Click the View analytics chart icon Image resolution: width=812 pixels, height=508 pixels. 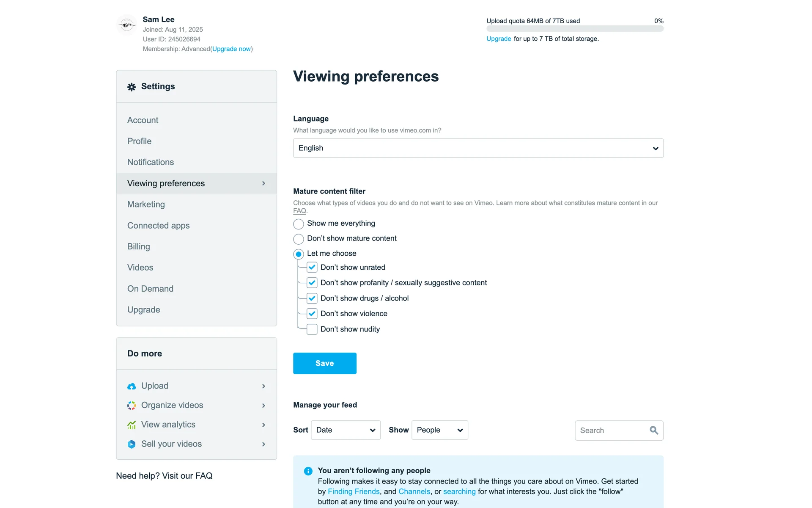132,425
